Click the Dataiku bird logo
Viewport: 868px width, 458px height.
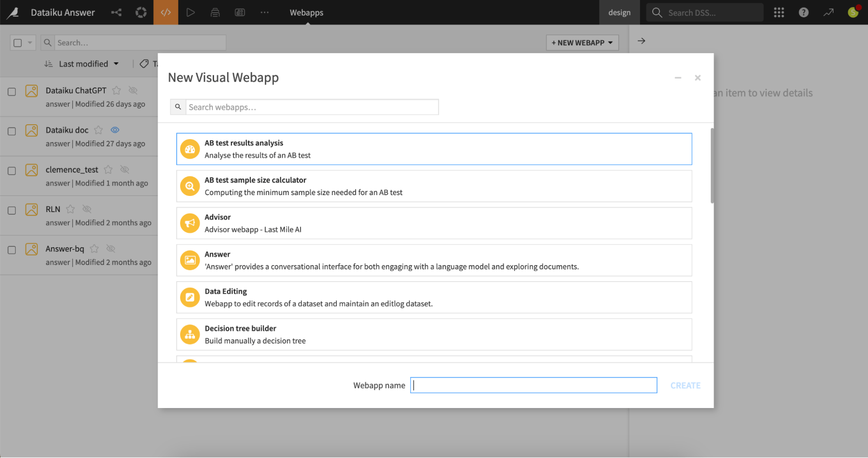click(13, 13)
